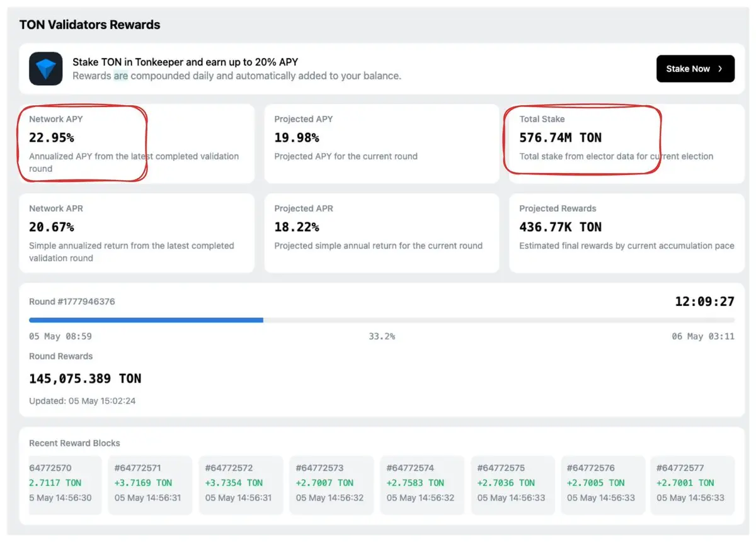The width and height of the screenshot is (756, 542).
Task: Open Projected Rewards 436.77K TON card
Action: coord(627,233)
